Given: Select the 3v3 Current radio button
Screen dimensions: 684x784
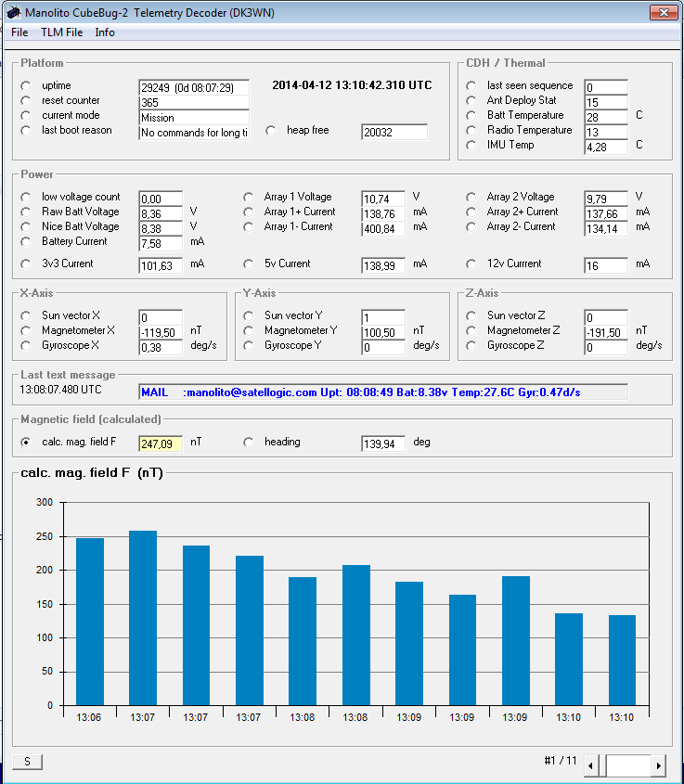Looking at the screenshot, I should [x=26, y=264].
